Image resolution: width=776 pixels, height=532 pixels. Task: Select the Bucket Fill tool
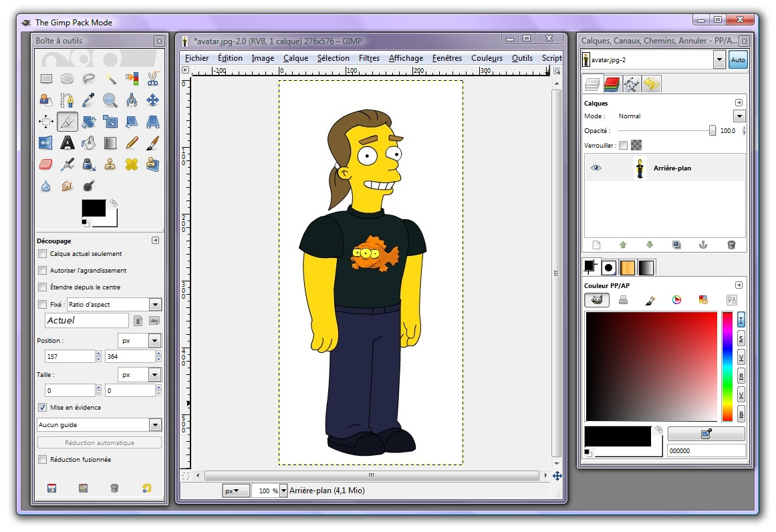89,143
